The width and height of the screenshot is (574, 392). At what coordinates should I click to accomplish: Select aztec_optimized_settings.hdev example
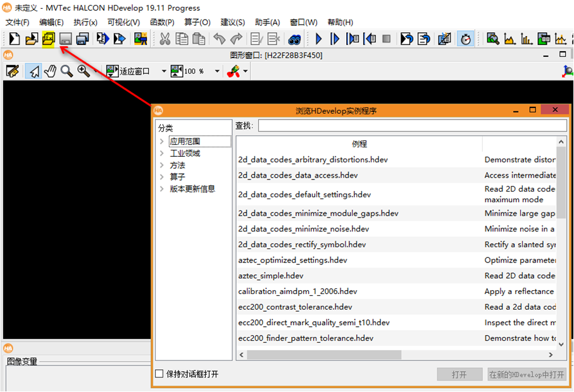point(292,260)
